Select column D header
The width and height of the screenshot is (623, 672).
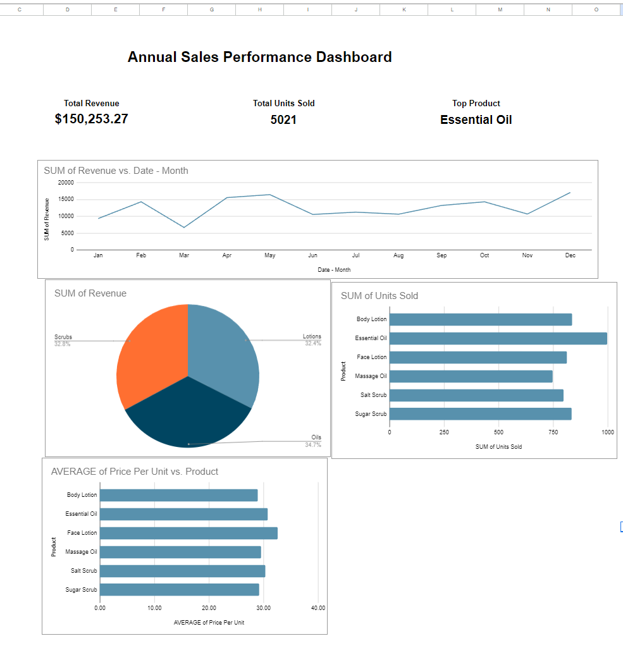point(67,9)
